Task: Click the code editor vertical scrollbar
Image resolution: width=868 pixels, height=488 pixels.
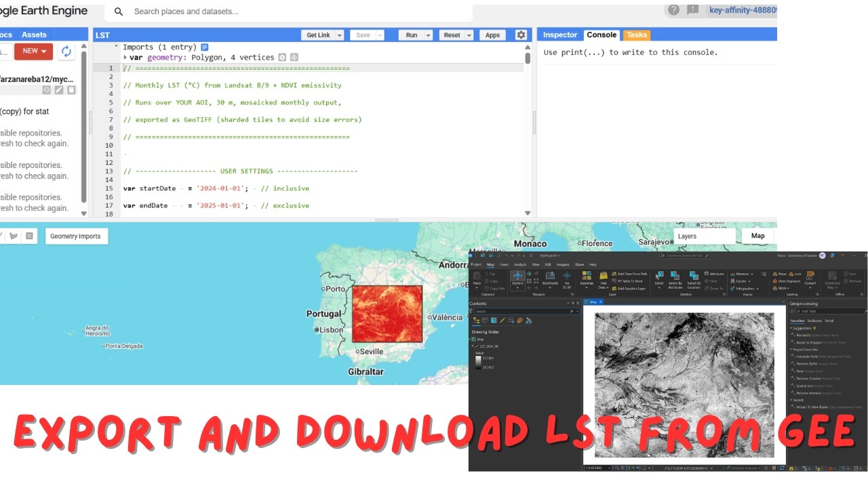Action: click(528, 57)
